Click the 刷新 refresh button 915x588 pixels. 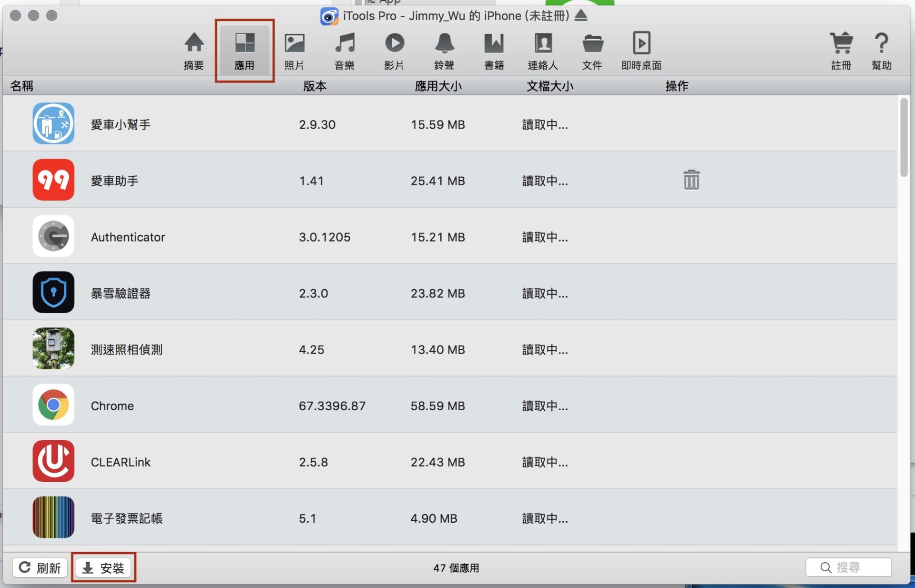click(40, 568)
